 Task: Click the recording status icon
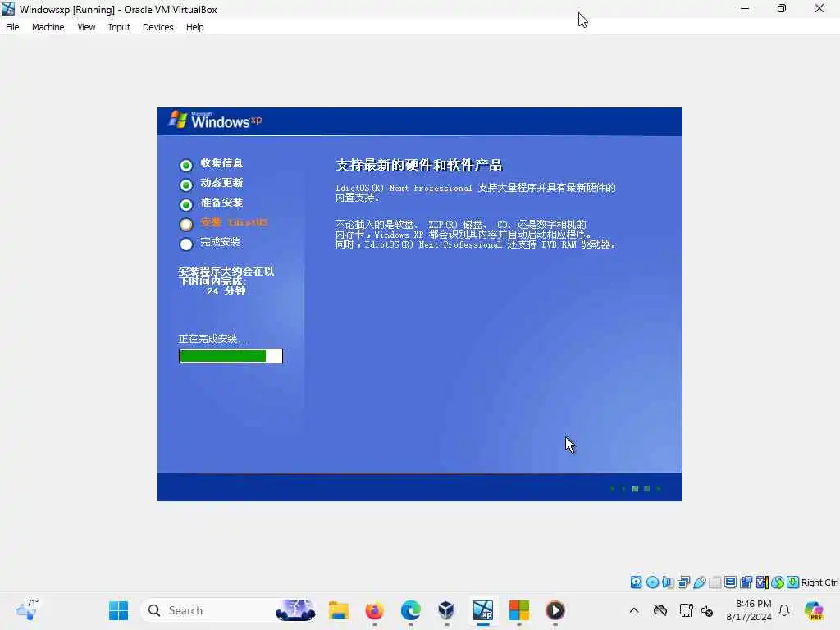pos(746,582)
